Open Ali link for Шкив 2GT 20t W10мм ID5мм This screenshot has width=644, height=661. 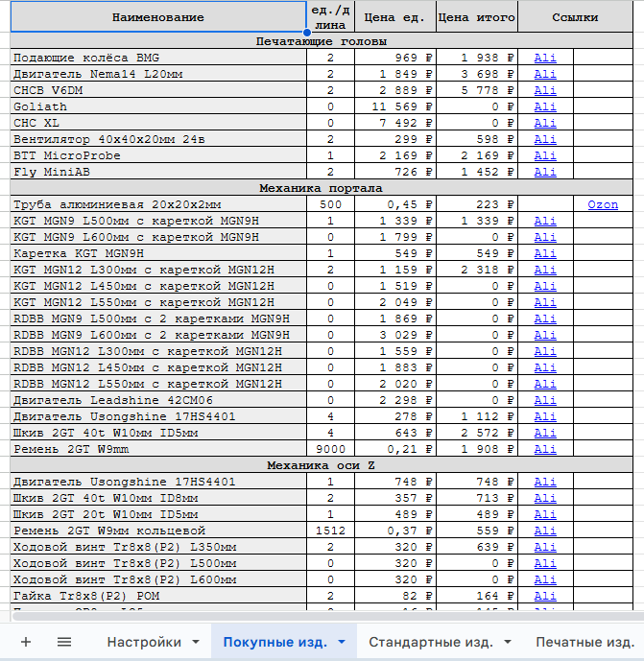545,515
